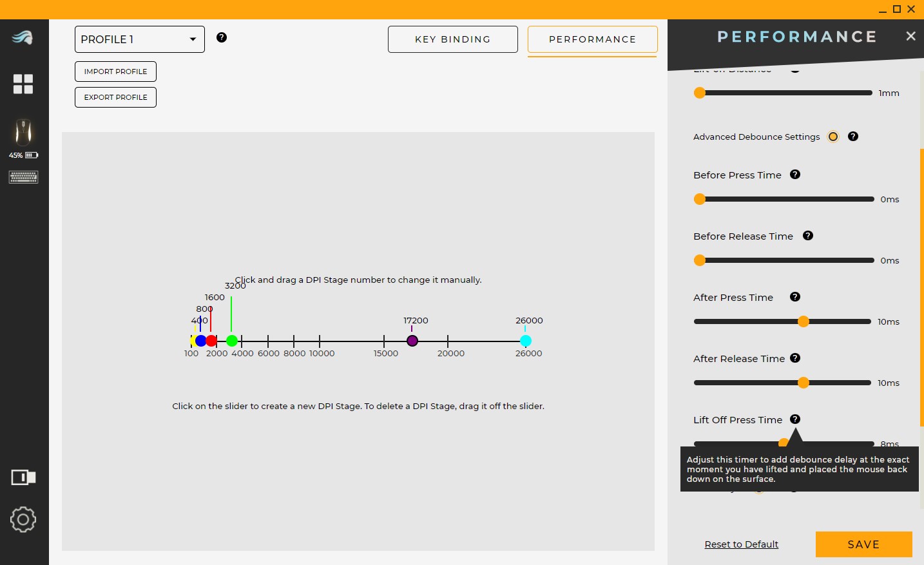
Task: Click help icon beside Before Press Time
Action: 795,175
